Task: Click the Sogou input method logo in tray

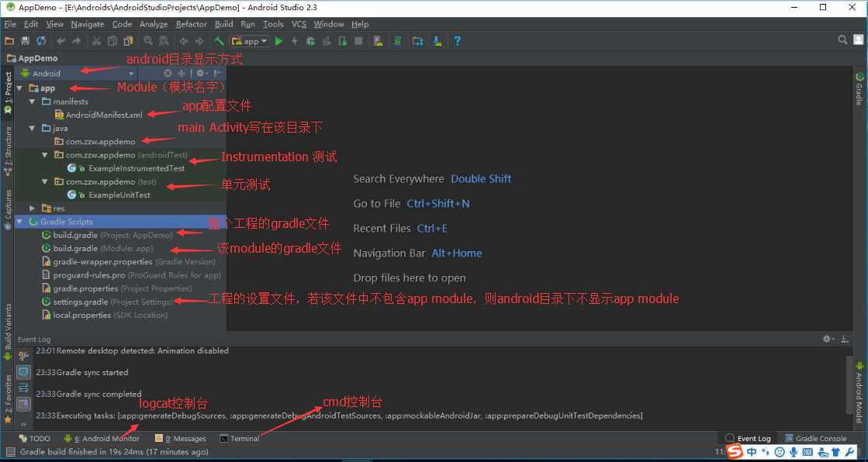Action: tap(735, 451)
